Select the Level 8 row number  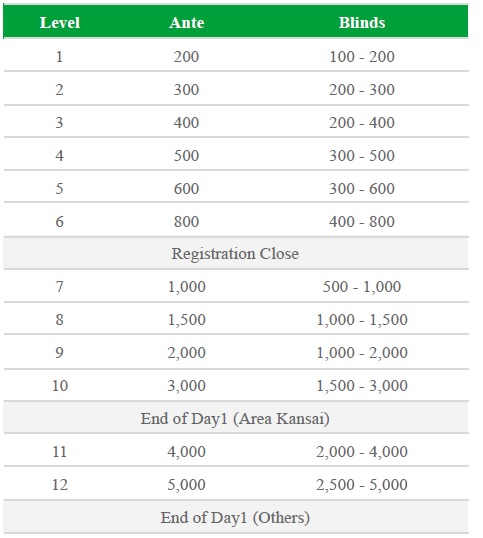[60, 319]
